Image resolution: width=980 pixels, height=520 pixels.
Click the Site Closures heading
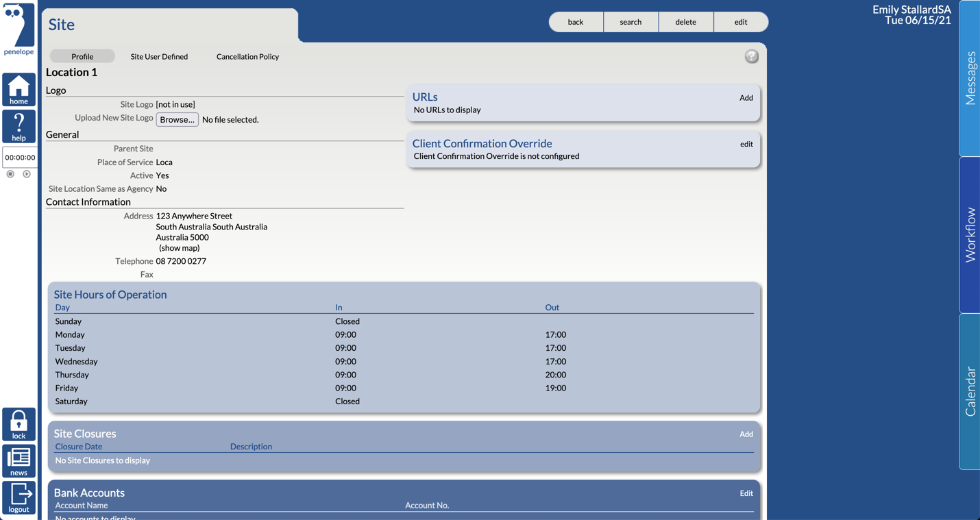click(x=85, y=434)
